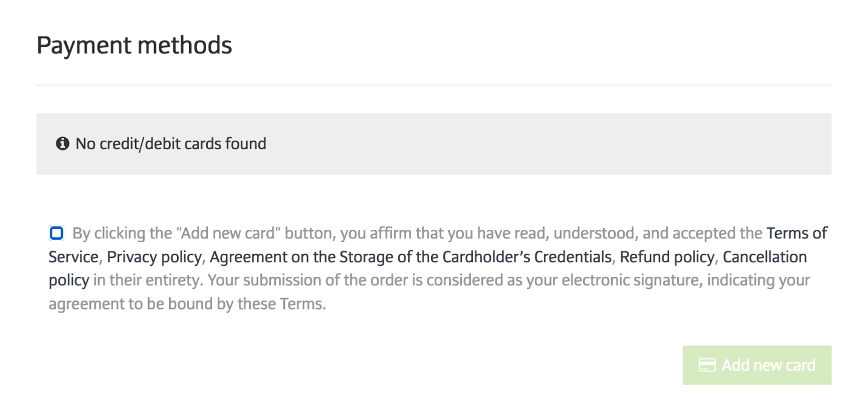Image resolution: width=868 pixels, height=409 pixels.
Task: Click the info icon in the alert
Action: pyautogui.click(x=62, y=144)
